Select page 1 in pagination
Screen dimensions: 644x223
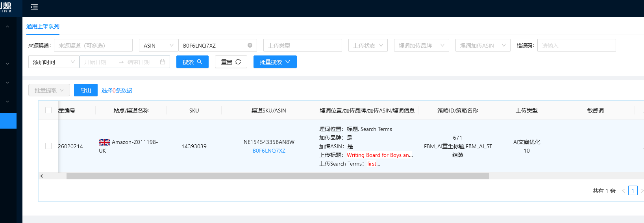coord(633,191)
